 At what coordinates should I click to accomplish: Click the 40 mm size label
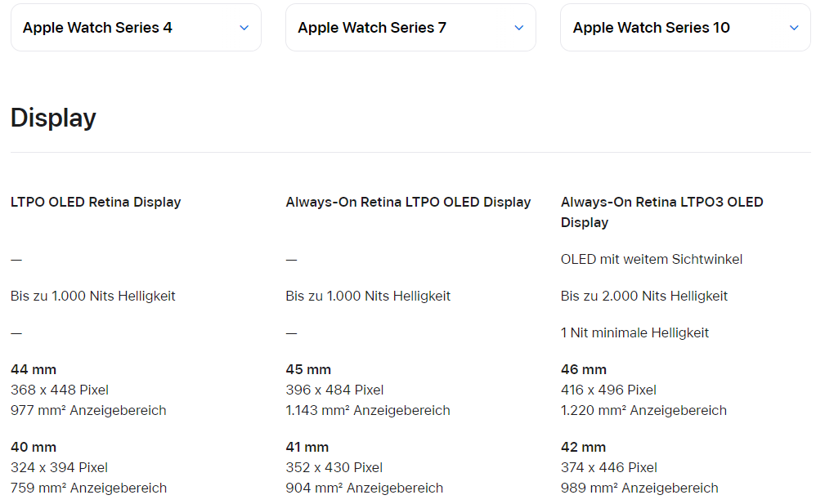coord(34,447)
